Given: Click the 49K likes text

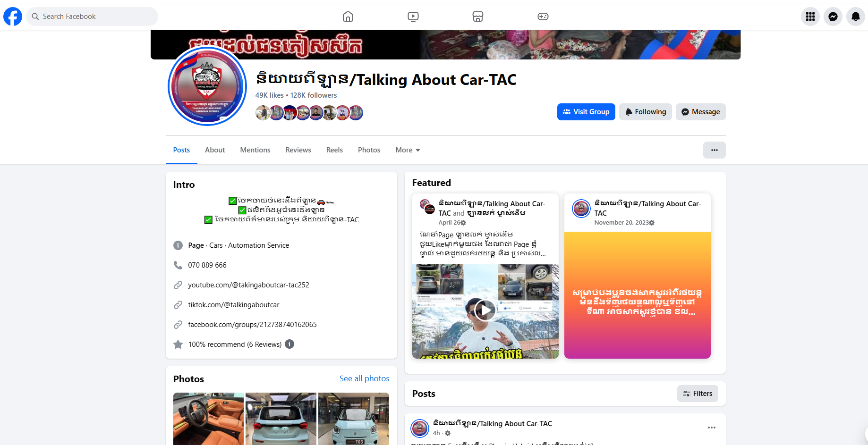Looking at the screenshot, I should point(270,95).
